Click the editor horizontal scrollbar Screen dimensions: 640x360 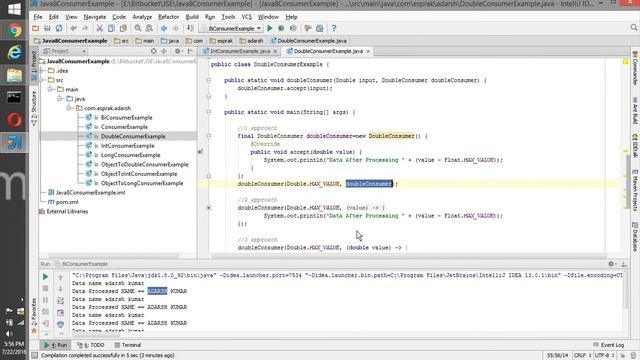(x=408, y=256)
